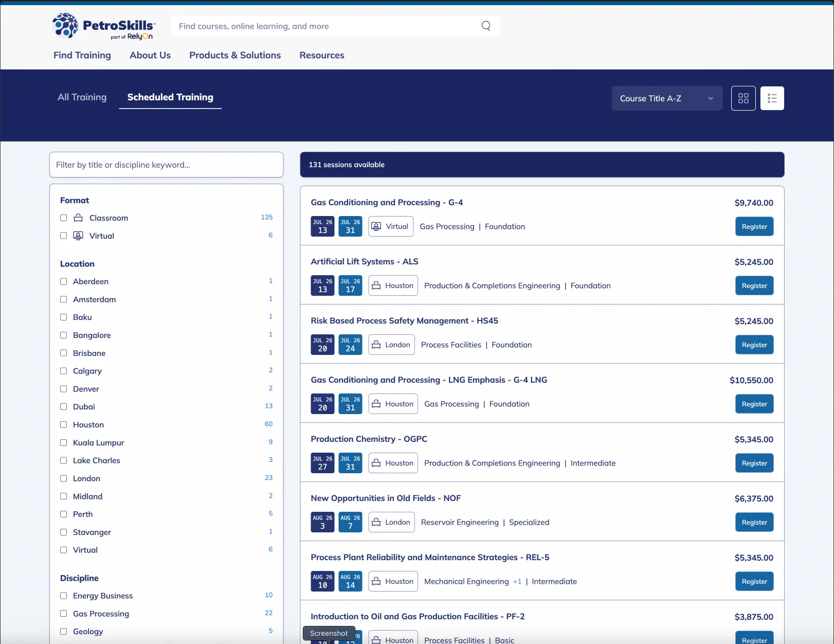Image resolution: width=834 pixels, height=644 pixels.
Task: Click the 131 sessions available banner
Action: coord(542,165)
